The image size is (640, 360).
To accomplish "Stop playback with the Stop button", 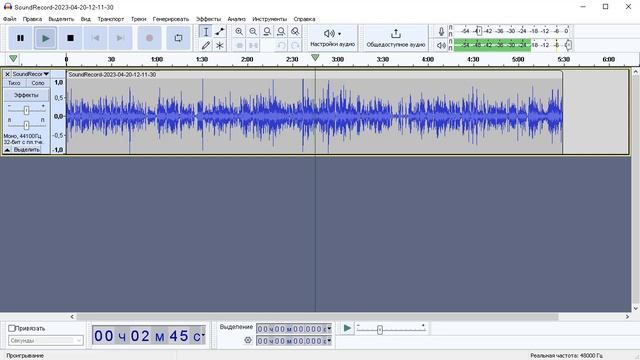I will (70, 38).
